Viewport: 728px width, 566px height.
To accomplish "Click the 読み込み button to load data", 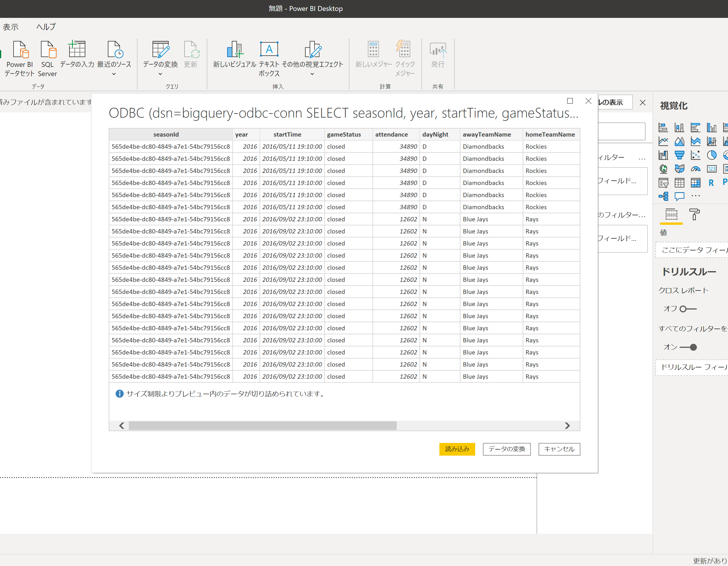I will click(x=457, y=449).
